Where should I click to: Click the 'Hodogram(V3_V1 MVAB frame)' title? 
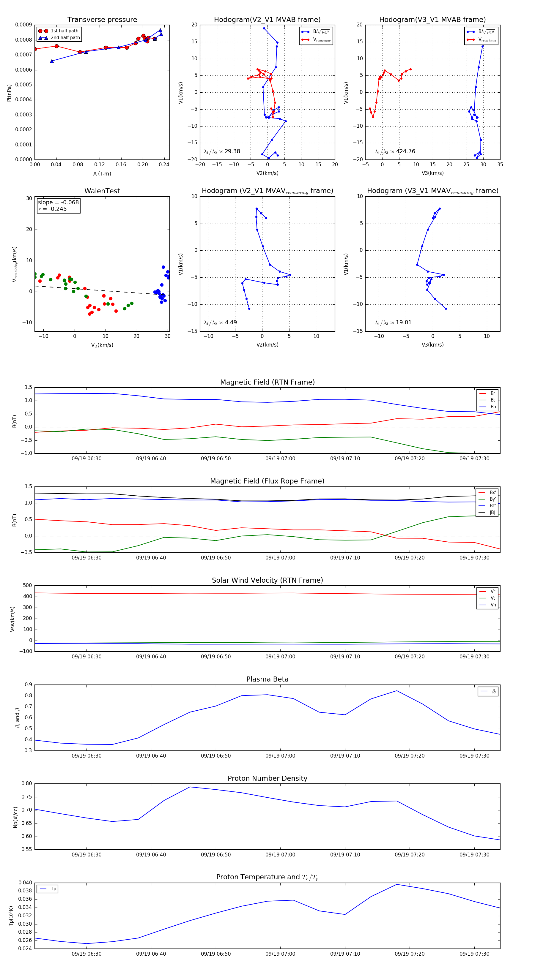[432, 20]
